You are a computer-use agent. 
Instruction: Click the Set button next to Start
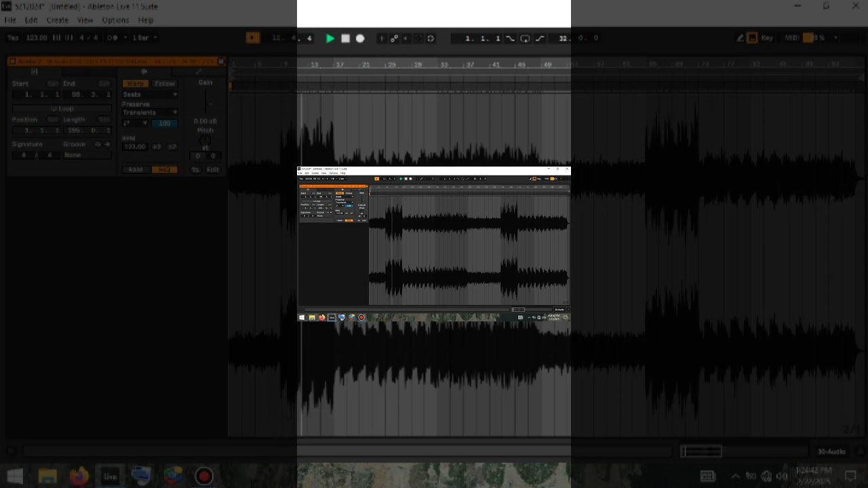[x=53, y=84]
